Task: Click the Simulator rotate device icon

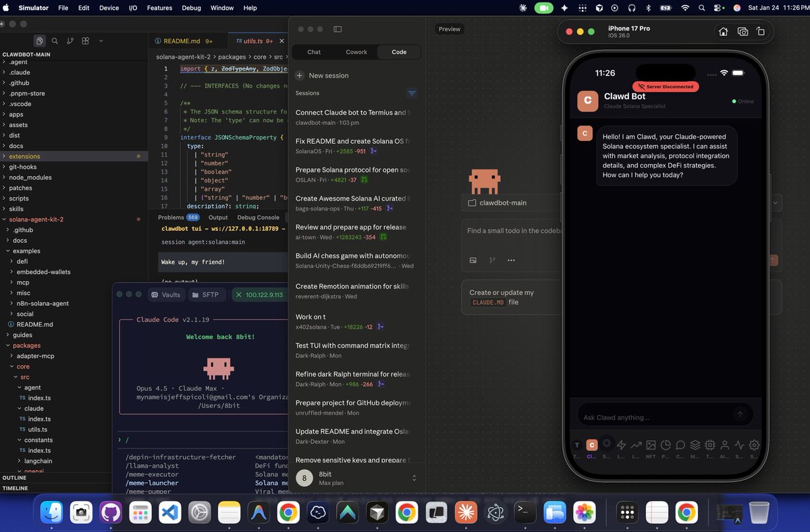Action: coord(761,32)
